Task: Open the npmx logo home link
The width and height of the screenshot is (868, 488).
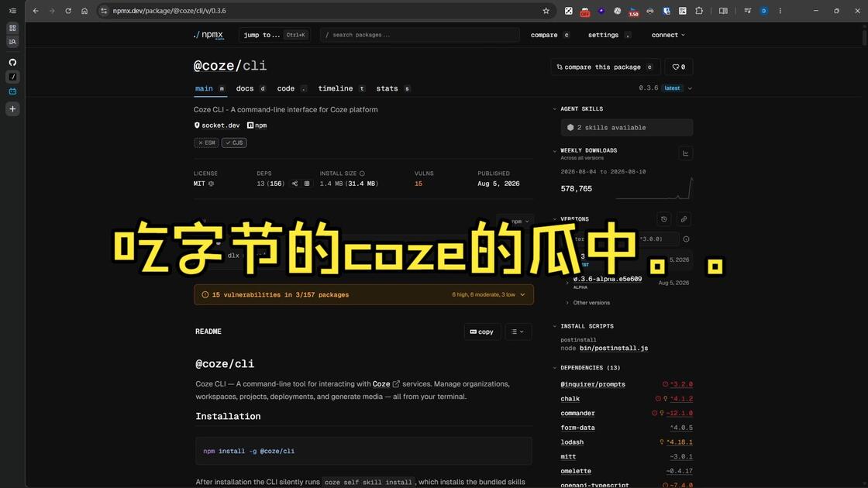Action: (208, 35)
